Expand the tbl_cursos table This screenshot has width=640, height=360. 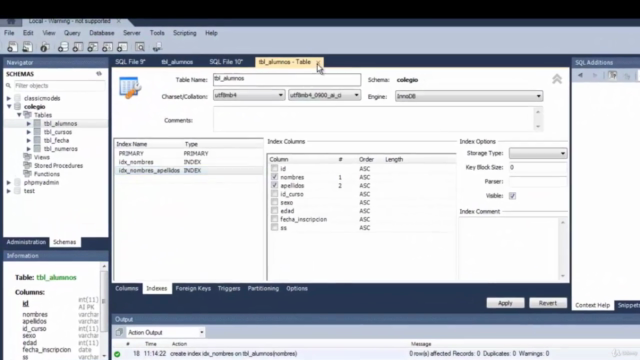pyautogui.click(x=29, y=132)
